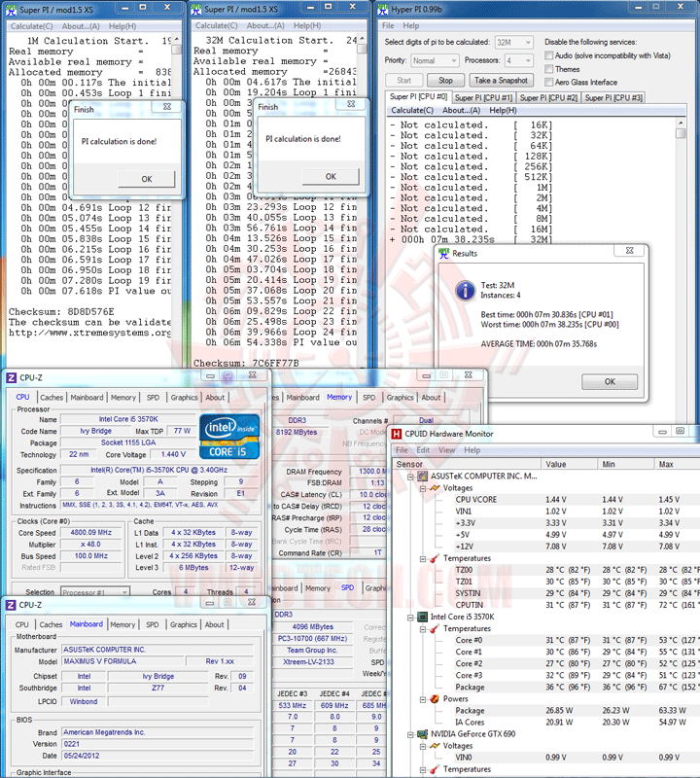700x778 pixels.
Task: Click the flame icon beside Powers
Action: pos(435,699)
